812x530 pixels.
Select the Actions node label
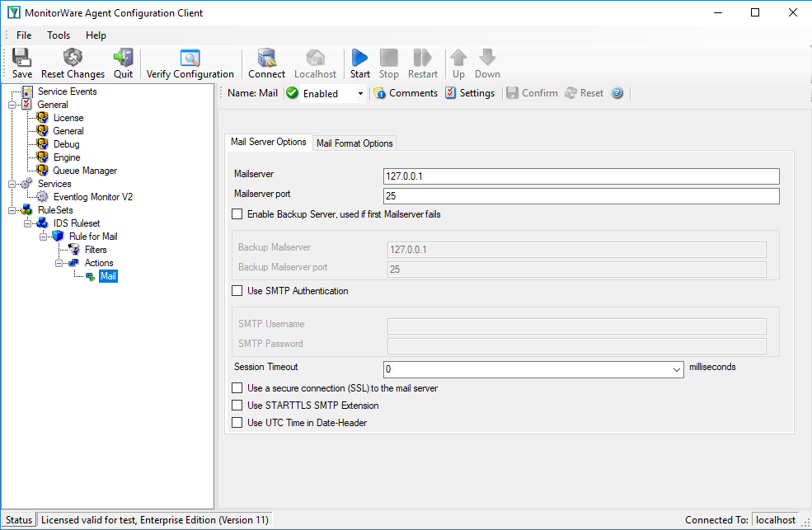point(99,263)
